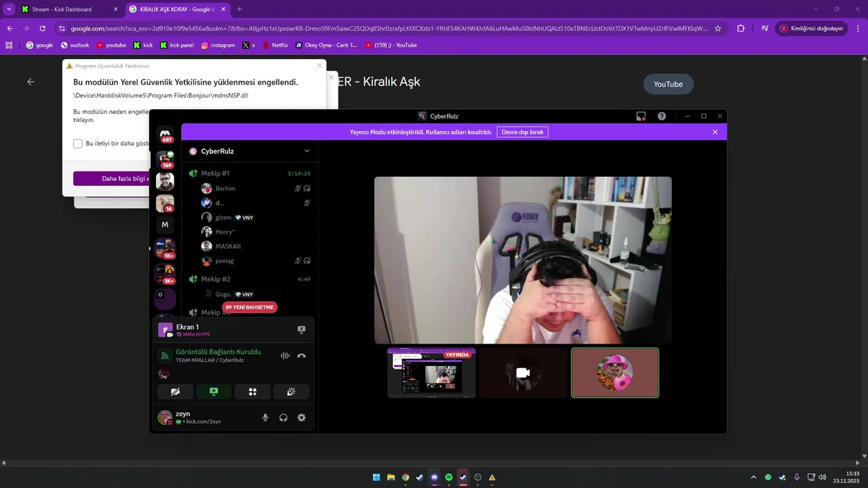
Task: Open kick panel bookmark
Action: (176, 45)
